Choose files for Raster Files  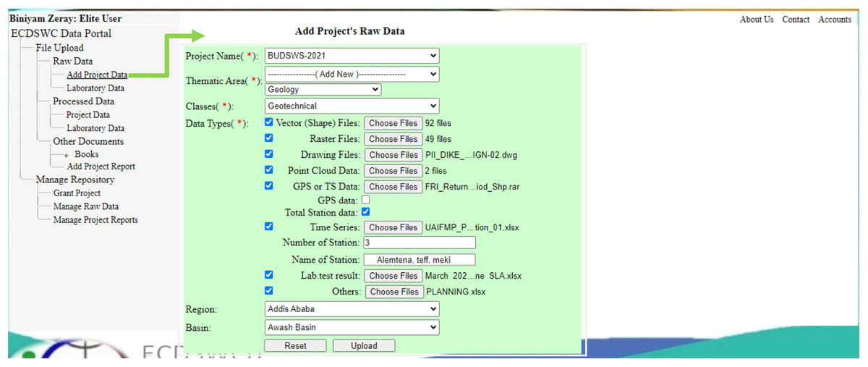click(393, 139)
